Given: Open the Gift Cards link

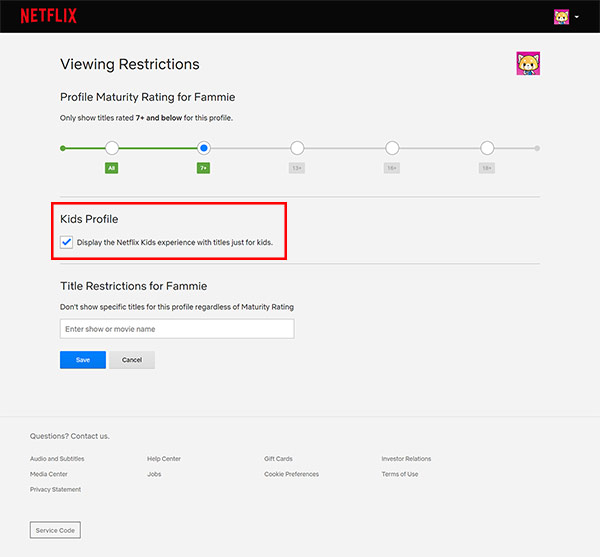Looking at the screenshot, I should click(x=278, y=459).
